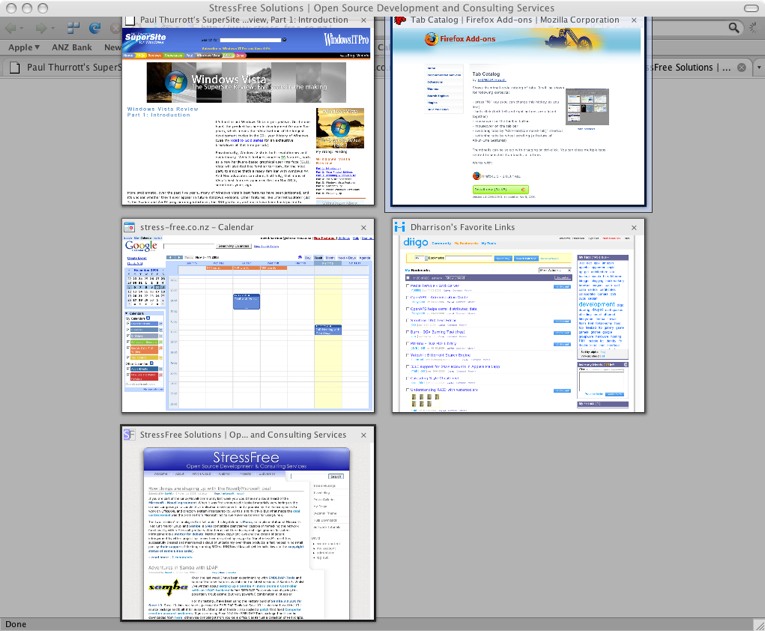Click the page icon on Paul Thurrott's tab
Viewport: 765px width, 631px height.
pyautogui.click(x=15, y=67)
